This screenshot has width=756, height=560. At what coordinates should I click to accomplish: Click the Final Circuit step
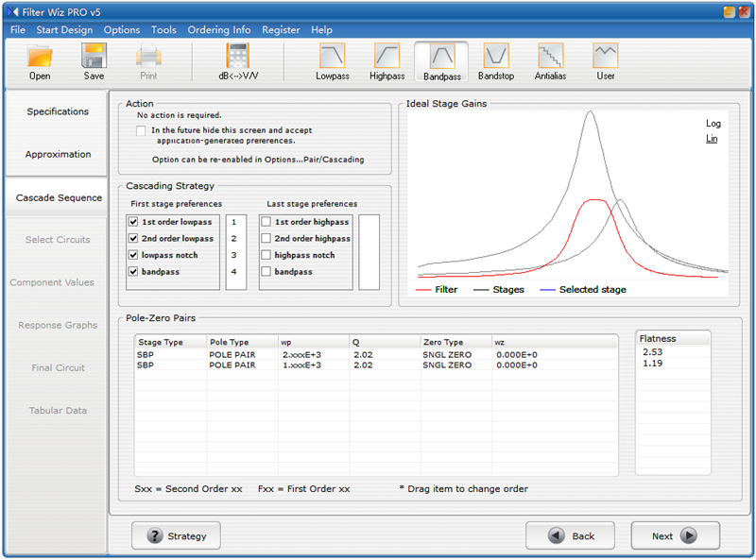tap(58, 367)
